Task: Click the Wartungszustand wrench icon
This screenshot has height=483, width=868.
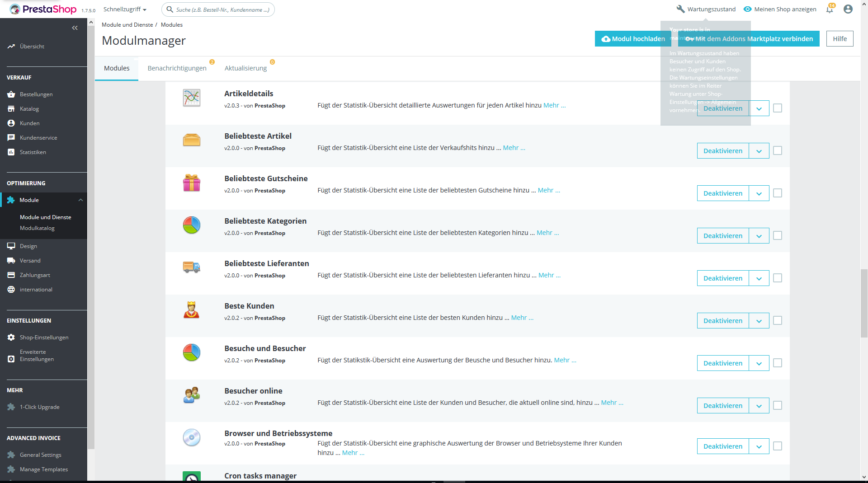Action: (680, 9)
